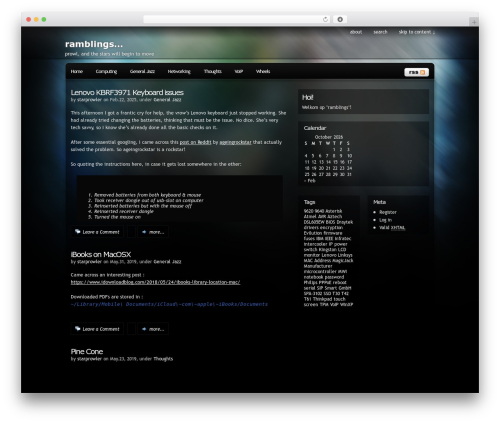
Task: Select the WinXP tag
Action: pyautogui.click(x=346, y=304)
